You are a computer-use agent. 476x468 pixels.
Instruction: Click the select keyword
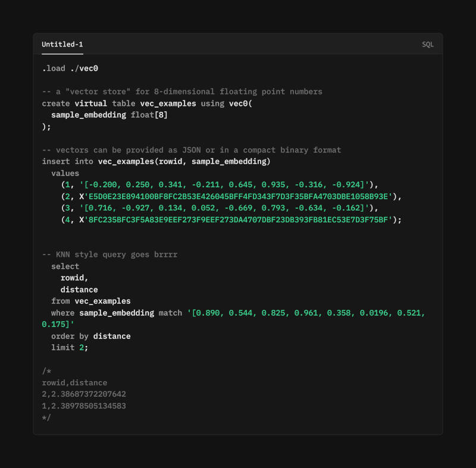[65, 266]
